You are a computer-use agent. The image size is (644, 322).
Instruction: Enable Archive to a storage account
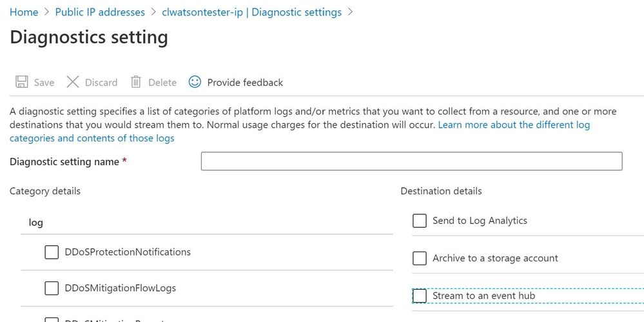[420, 258]
